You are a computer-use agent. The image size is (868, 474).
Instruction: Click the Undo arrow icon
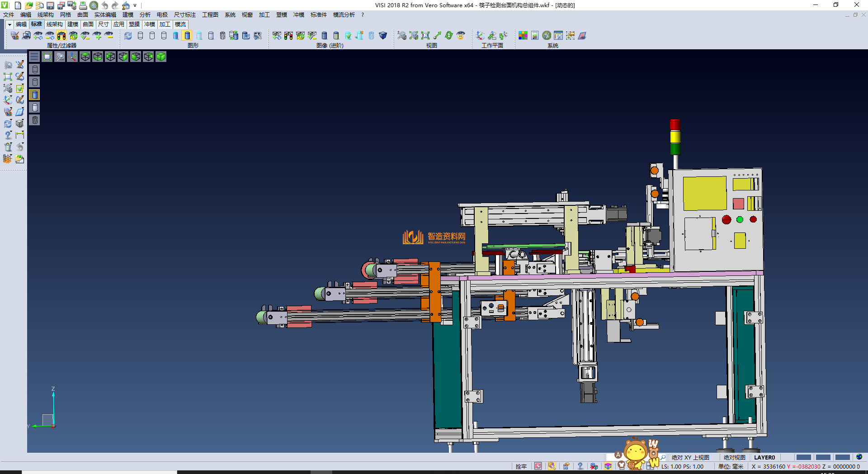tap(105, 5)
